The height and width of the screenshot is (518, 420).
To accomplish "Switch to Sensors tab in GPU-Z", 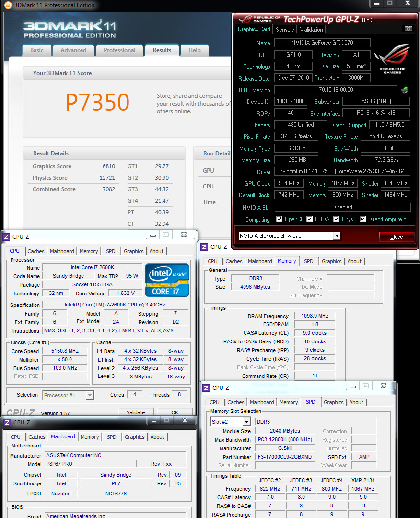I will [285, 29].
